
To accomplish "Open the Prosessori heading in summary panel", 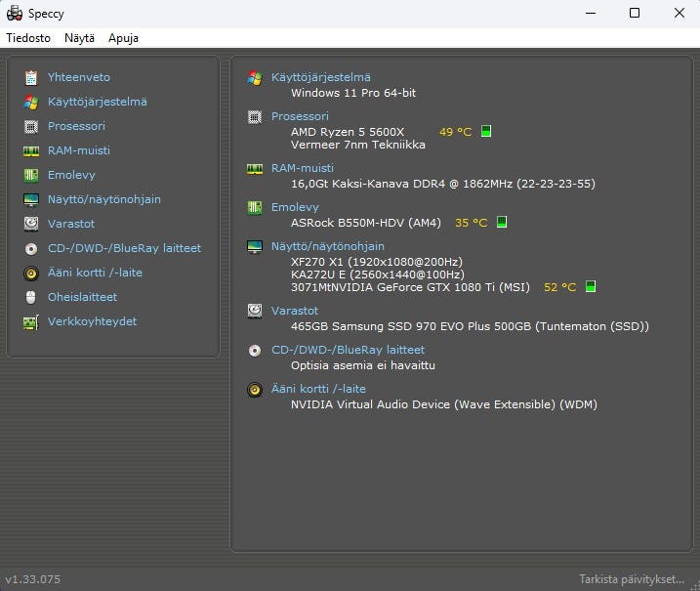I will click(300, 116).
